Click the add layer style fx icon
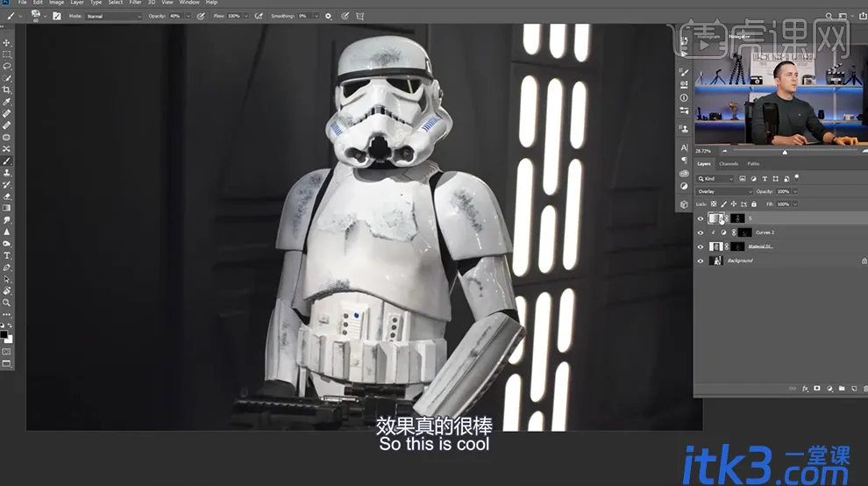This screenshot has height=486, width=868. [805, 389]
